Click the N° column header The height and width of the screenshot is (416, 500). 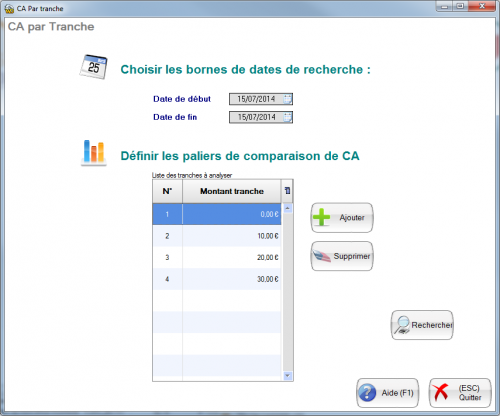pyautogui.click(x=167, y=191)
